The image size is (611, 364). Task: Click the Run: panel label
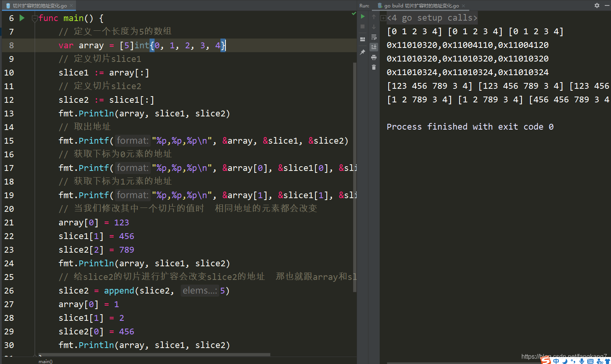(364, 5)
